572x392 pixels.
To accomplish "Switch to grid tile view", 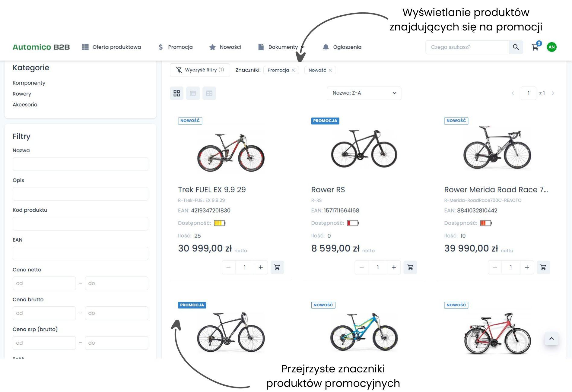I will point(177,93).
